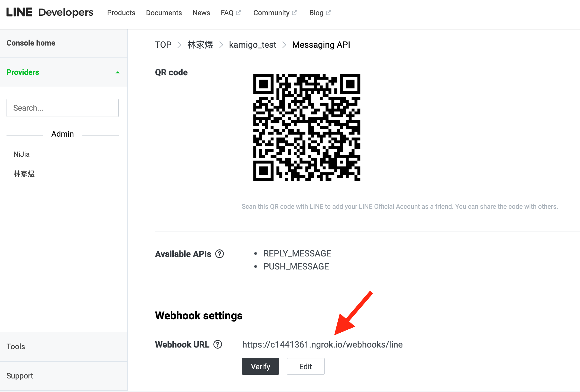580x392 pixels.
Task: Open the Community external link
Action: 275,13
